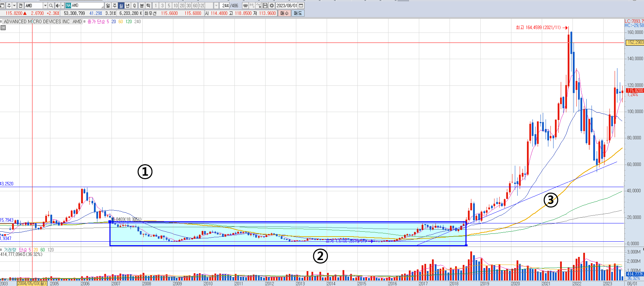Click the 15.7943 horizontal line label
Screen dimensions: 644x286
click(x=7, y=220)
